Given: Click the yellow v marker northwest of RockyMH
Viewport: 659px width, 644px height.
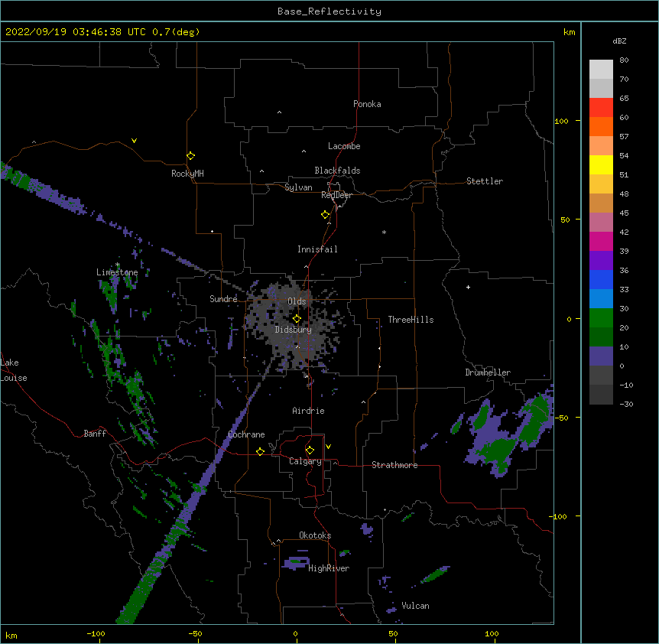Looking at the screenshot, I should [134, 141].
